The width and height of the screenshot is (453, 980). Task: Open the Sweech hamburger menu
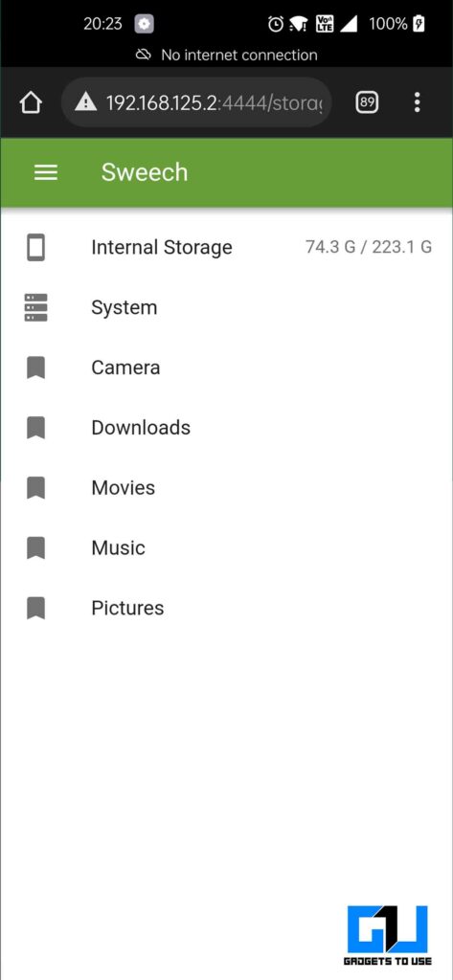click(x=46, y=172)
